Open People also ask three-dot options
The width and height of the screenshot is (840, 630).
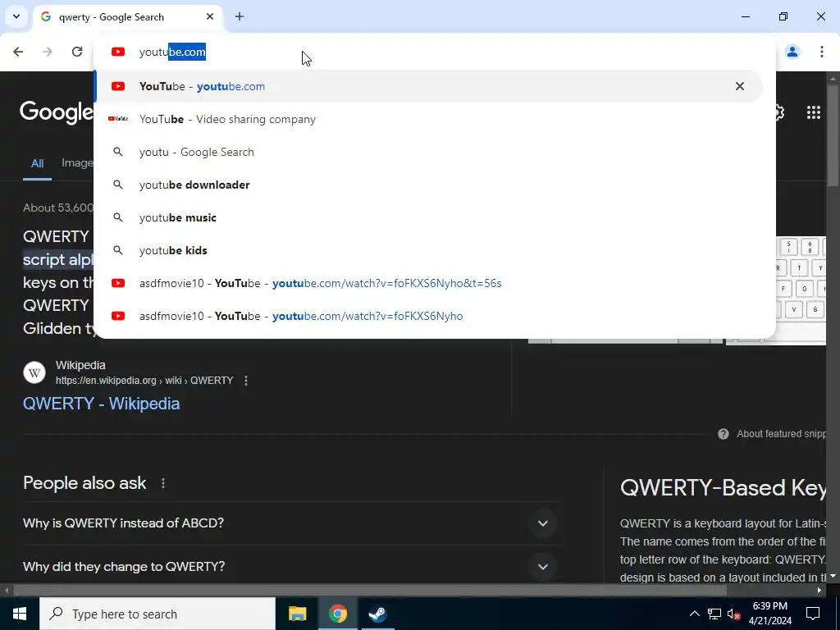pyautogui.click(x=163, y=483)
